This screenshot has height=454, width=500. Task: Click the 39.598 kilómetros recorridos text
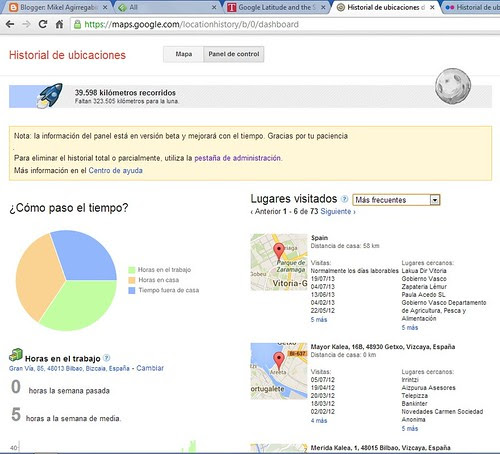(125, 92)
